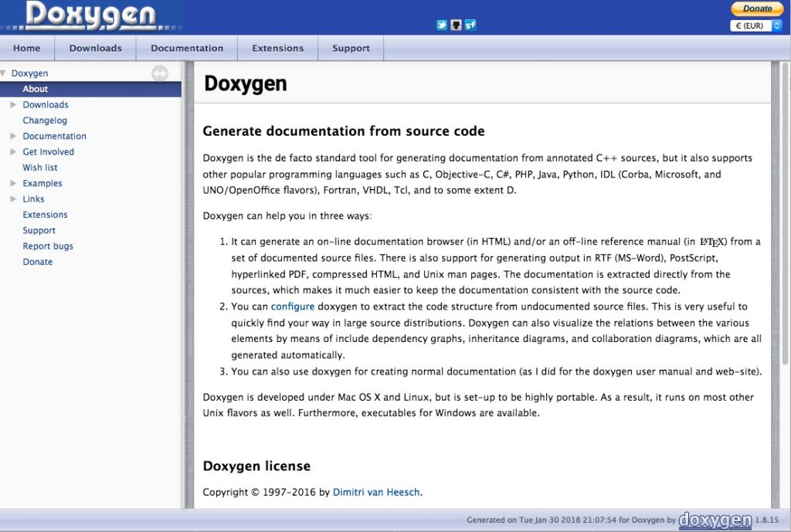Switch to the Extensions tab
The width and height of the screenshot is (791, 532).
(x=277, y=47)
